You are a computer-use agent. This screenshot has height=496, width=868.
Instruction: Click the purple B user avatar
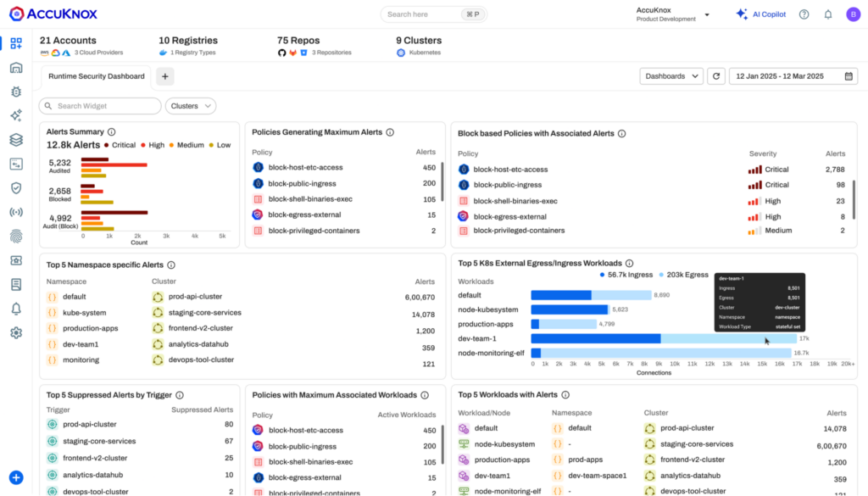852,14
